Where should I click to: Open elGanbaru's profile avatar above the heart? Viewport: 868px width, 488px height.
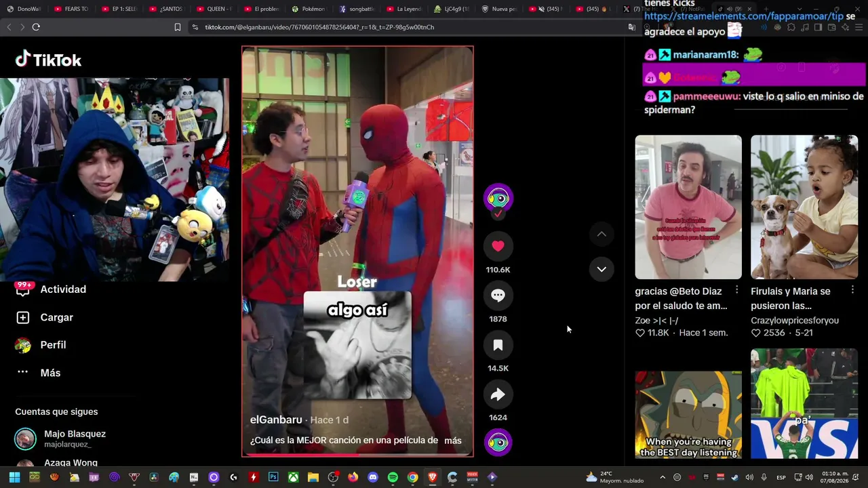click(x=498, y=198)
